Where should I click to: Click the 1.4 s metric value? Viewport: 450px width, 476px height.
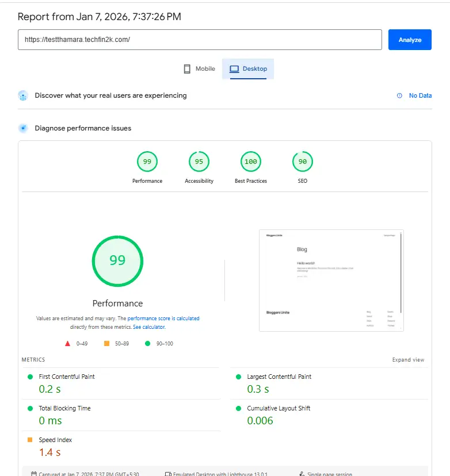coord(49,452)
